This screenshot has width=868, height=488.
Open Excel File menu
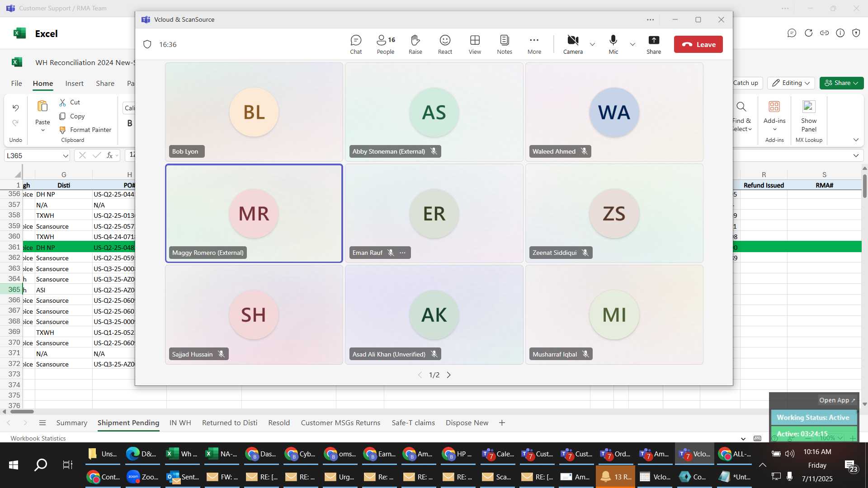tap(16, 83)
